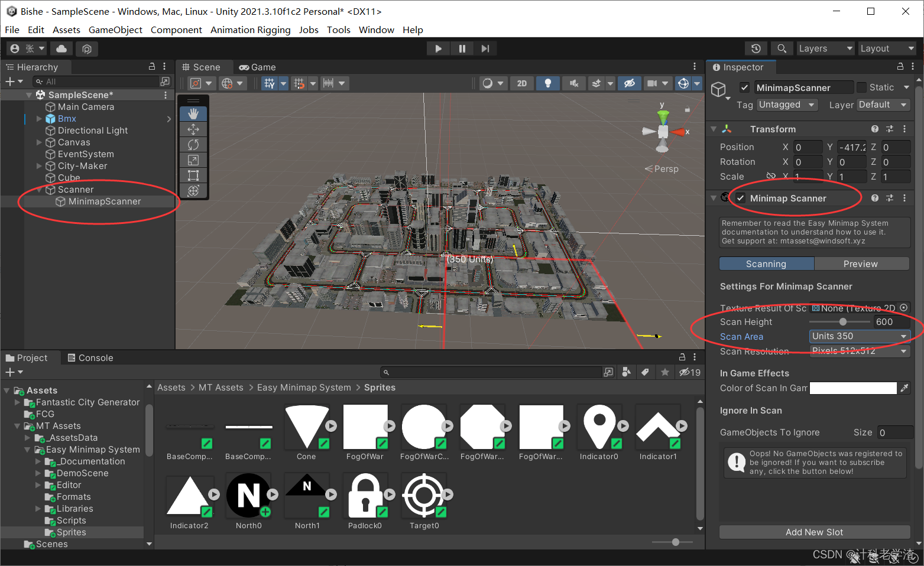Open the Scan Area dropdown set to Units 350
The width and height of the screenshot is (924, 566).
[859, 336]
